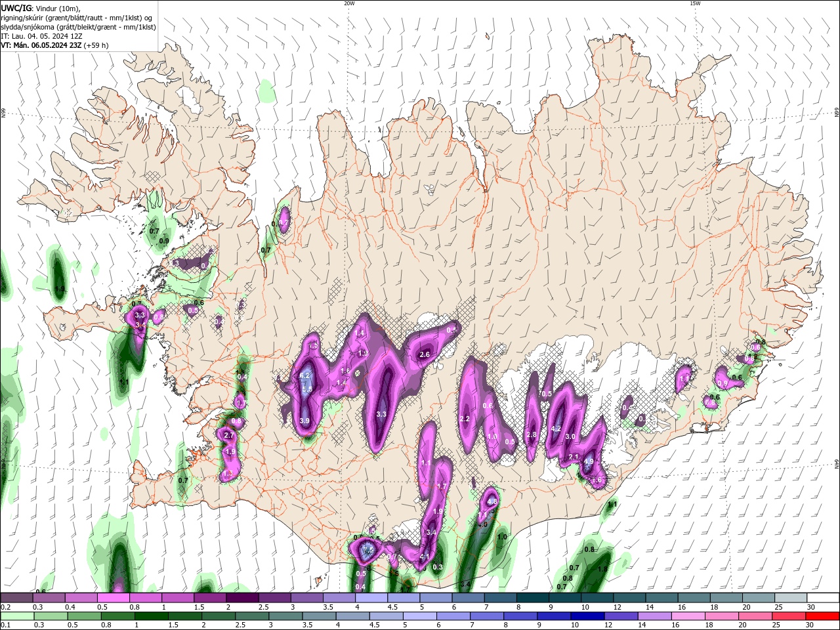
Task: Click the 3.0 precipitation value on map
Action: pos(570,436)
